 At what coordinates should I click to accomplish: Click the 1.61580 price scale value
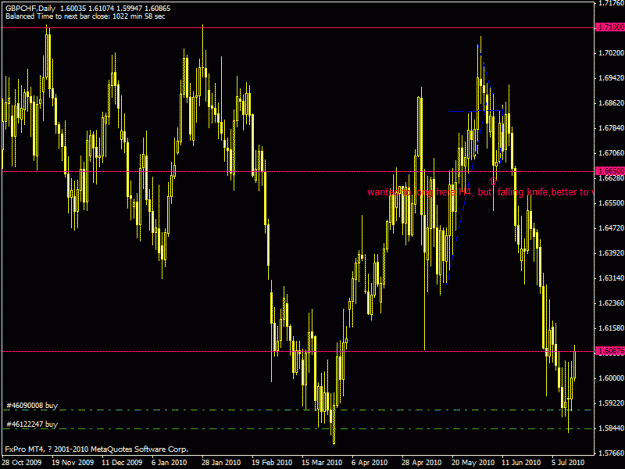coord(611,328)
